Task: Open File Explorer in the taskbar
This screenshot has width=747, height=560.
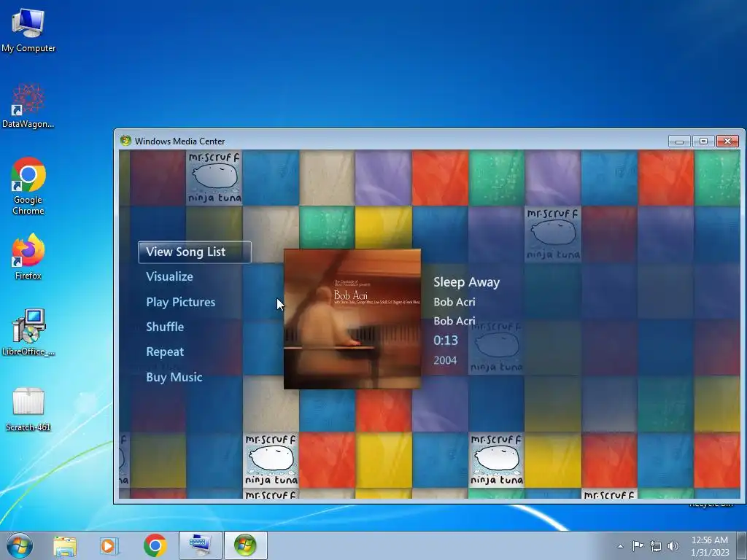Action: click(65, 545)
